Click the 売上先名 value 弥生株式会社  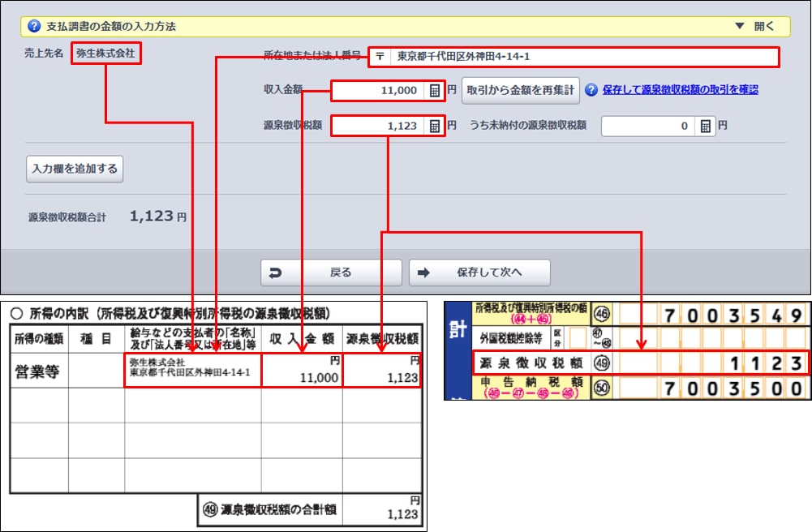coord(105,54)
